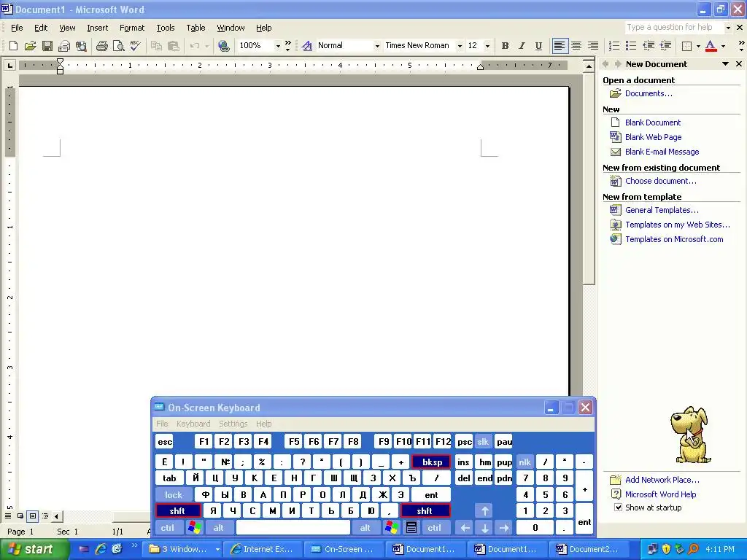Click the New Blank Document toolbar icon

point(13,46)
